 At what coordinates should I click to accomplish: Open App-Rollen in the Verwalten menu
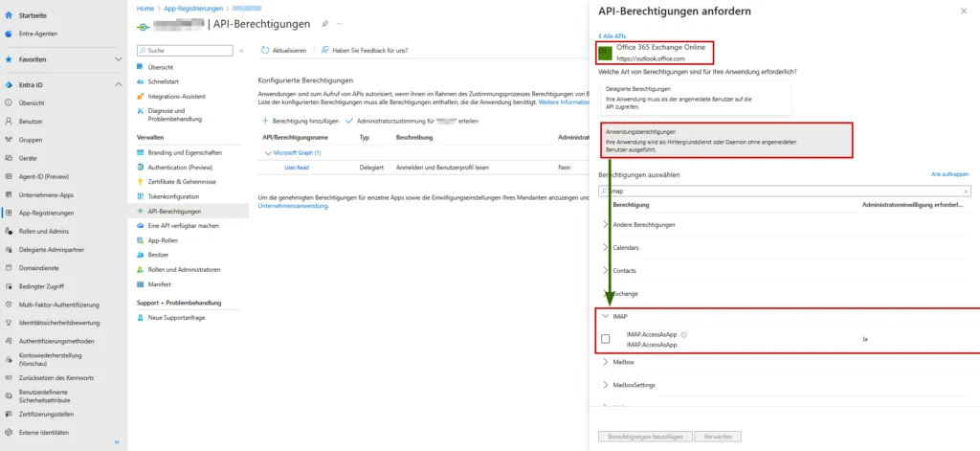click(165, 240)
